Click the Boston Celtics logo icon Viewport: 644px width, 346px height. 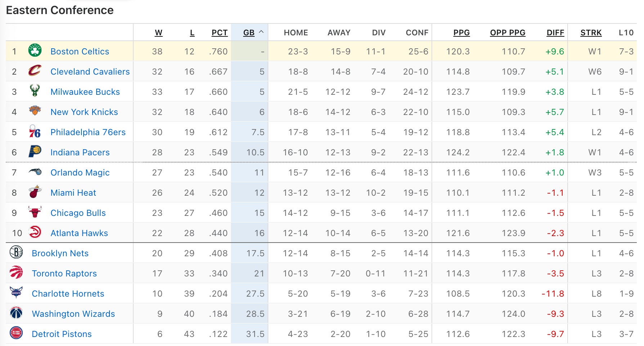35,50
